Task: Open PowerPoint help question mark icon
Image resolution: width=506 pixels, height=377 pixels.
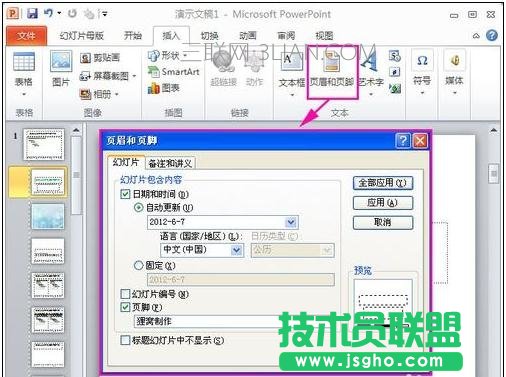Action: coord(492,35)
